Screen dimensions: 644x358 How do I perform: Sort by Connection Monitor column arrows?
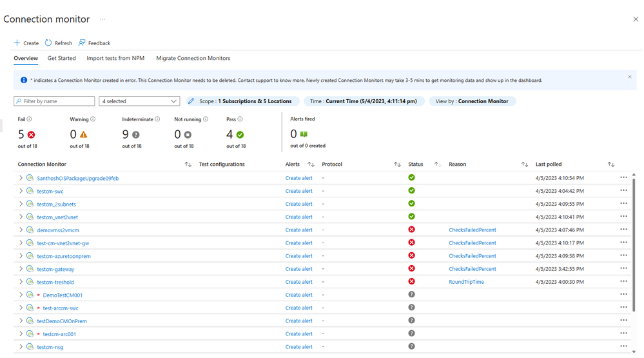coord(188,164)
